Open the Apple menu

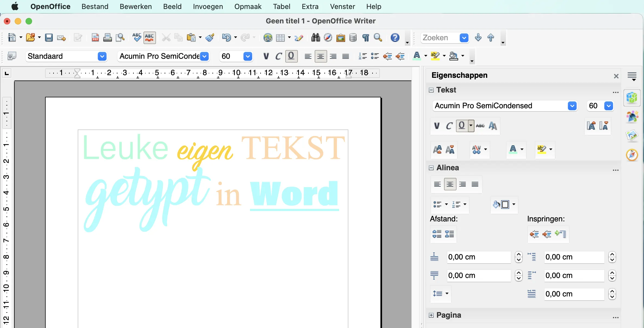click(15, 6)
